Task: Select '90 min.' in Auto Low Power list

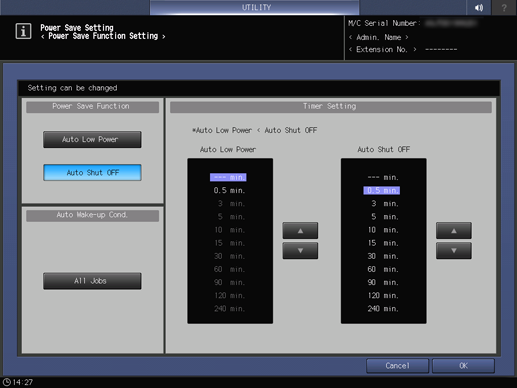Action: click(229, 282)
